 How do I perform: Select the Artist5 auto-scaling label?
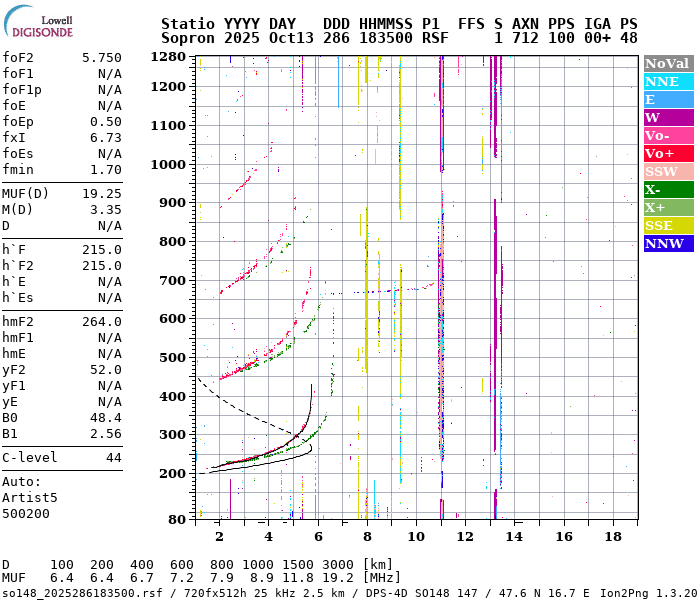pyautogui.click(x=30, y=497)
